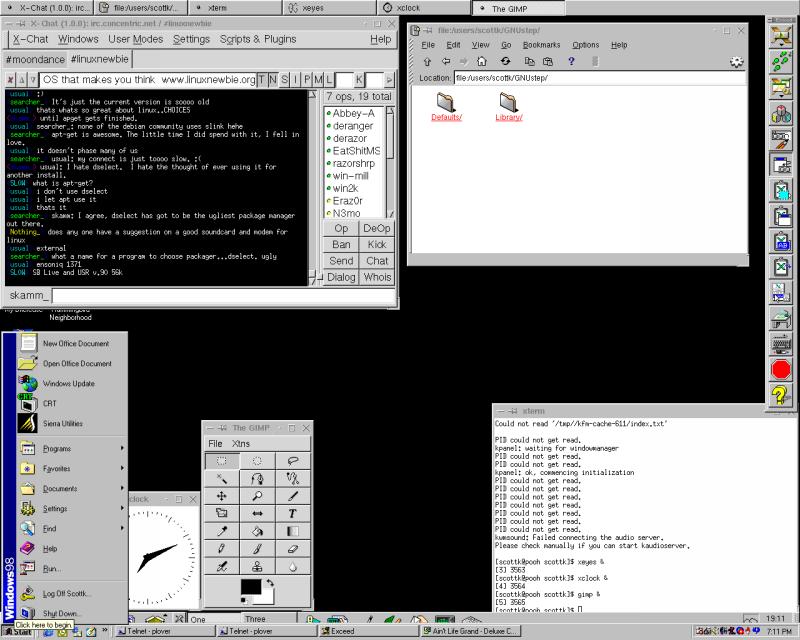Activate the Color Picker eyedropper tool
This screenshot has width=800, height=640.
(x=221, y=531)
